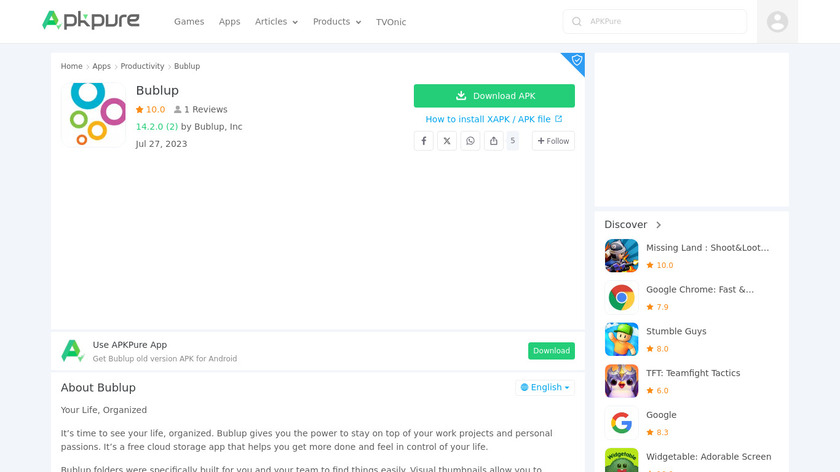This screenshot has height=472, width=840.
Task: Expand the Discover section arrow
Action: point(658,224)
